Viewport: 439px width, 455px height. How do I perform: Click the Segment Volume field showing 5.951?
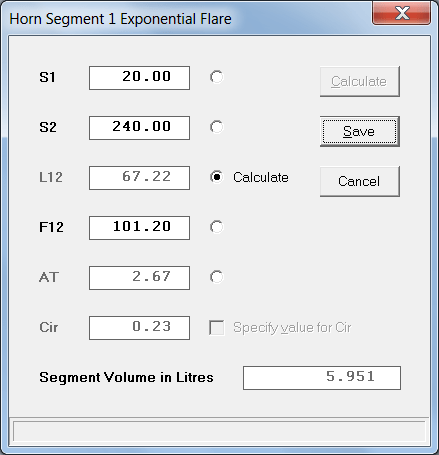(x=322, y=378)
